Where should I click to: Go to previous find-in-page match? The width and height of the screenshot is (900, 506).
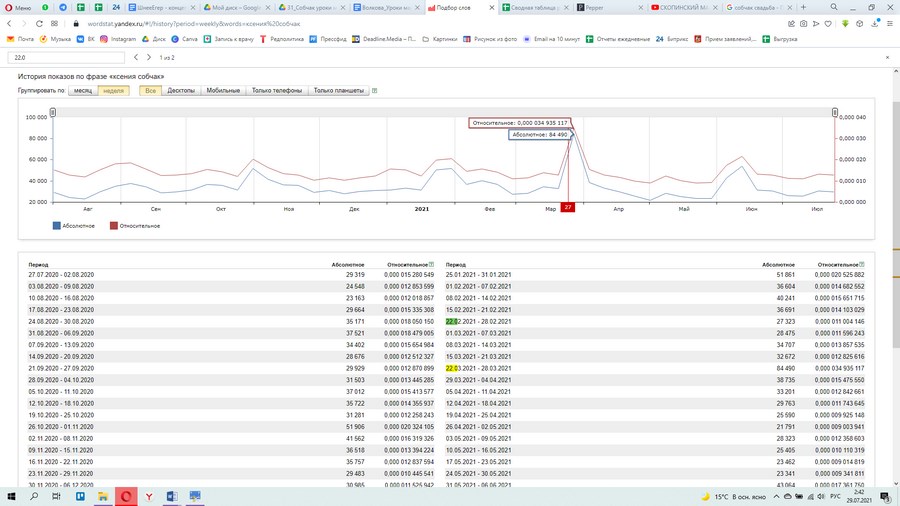tap(135, 57)
